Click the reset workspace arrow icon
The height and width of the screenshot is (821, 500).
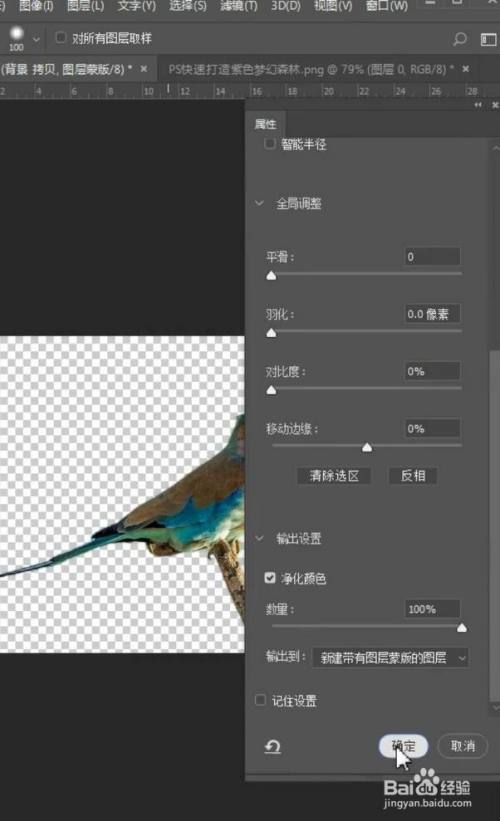(x=272, y=746)
